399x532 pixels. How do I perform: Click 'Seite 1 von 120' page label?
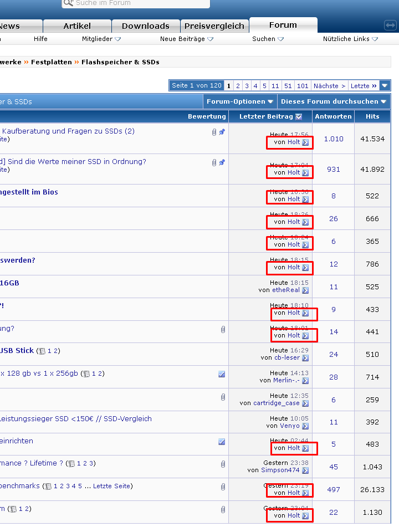click(197, 85)
